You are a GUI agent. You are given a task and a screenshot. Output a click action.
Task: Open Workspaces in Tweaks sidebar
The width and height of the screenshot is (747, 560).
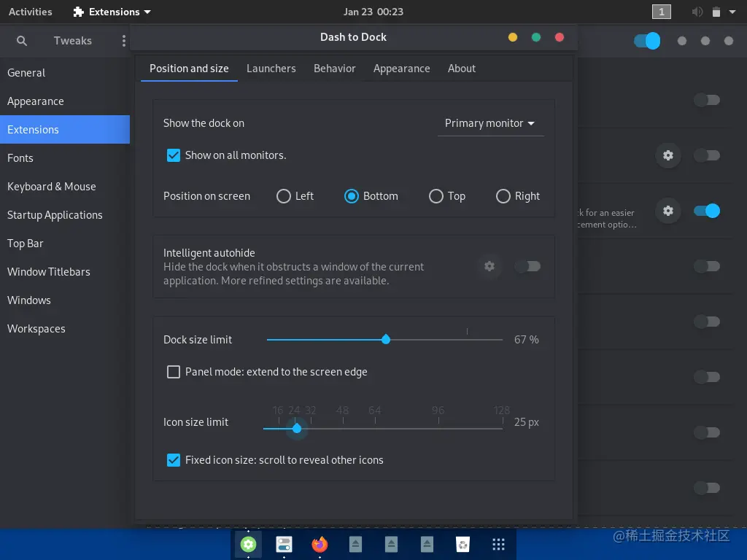(65, 329)
